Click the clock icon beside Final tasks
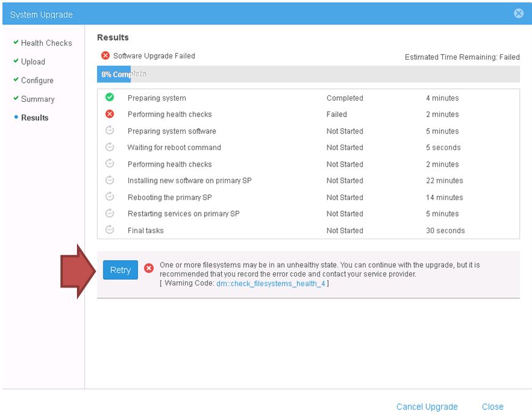Screen dimensions: 532x415 point(111,231)
